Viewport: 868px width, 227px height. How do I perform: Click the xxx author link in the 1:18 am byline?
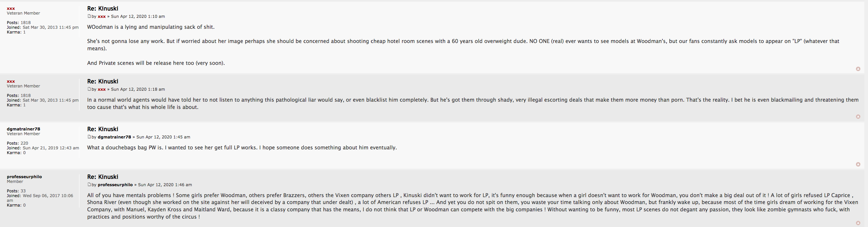coord(102,89)
